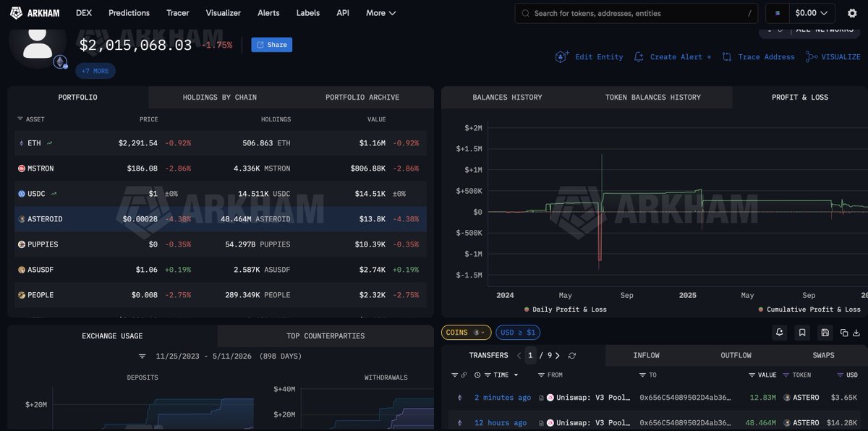The width and height of the screenshot is (868, 431).
Task: Click the copy icon above transfers
Action: click(x=844, y=333)
